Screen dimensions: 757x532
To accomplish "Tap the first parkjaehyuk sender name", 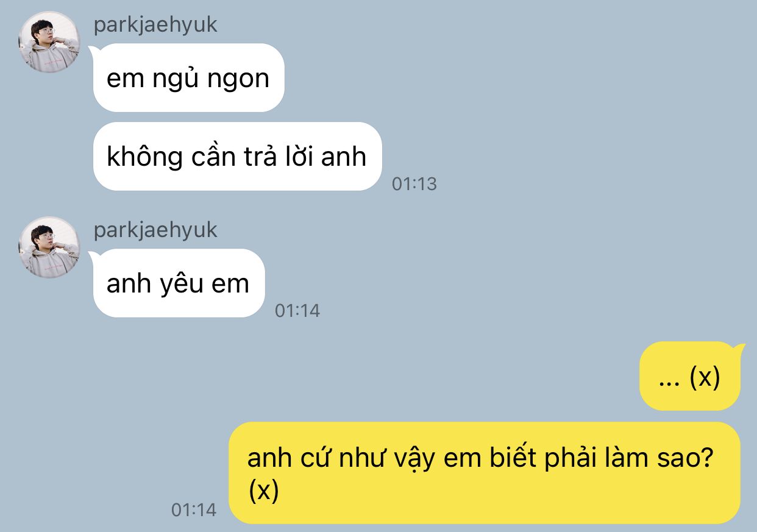I will pyautogui.click(x=155, y=25).
